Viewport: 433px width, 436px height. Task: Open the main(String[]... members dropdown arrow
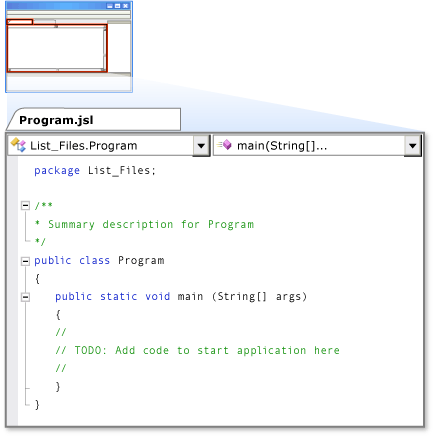point(412,146)
